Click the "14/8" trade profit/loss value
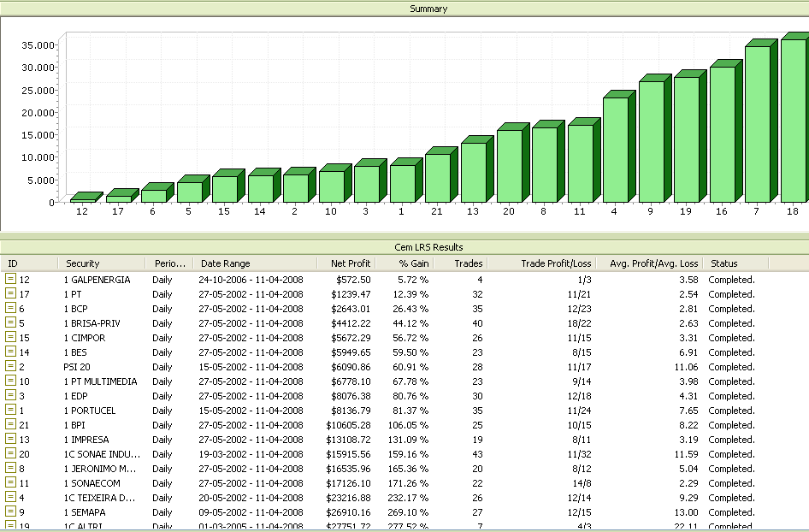The height and width of the screenshot is (532, 809). tap(582, 483)
